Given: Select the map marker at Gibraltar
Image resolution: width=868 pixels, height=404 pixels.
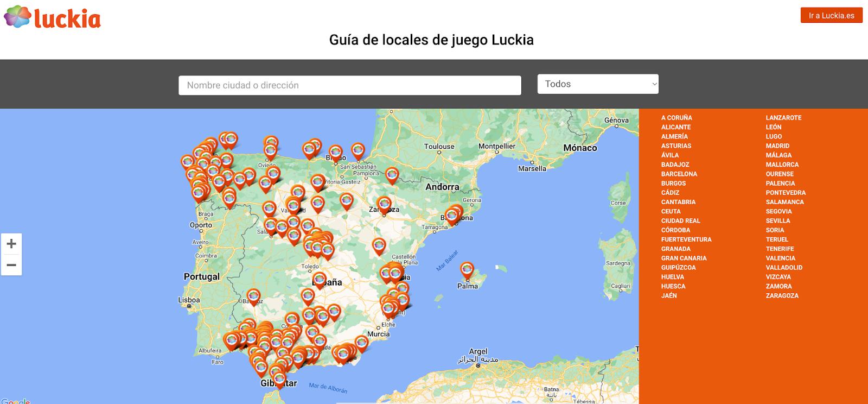Looking at the screenshot, I should click(279, 379).
